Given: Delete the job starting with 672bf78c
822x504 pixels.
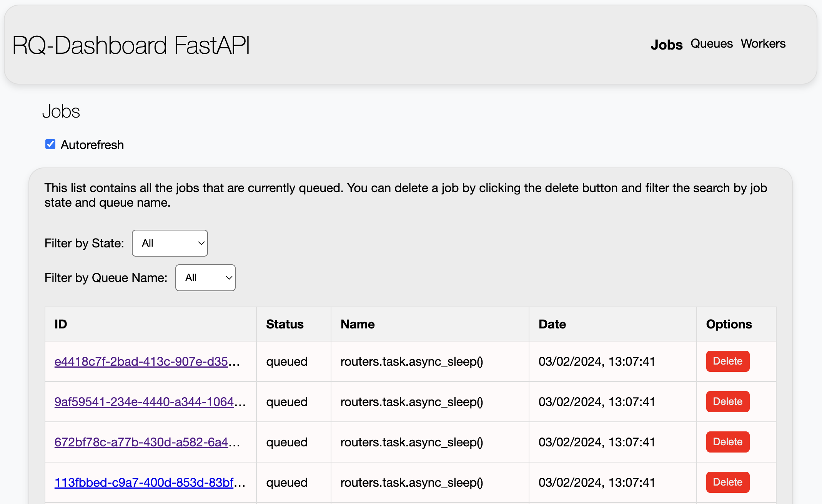Looking at the screenshot, I should pyautogui.click(x=728, y=442).
